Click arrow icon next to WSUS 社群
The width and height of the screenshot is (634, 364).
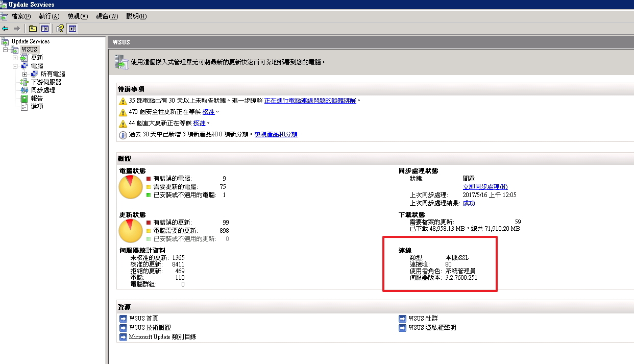click(x=402, y=319)
